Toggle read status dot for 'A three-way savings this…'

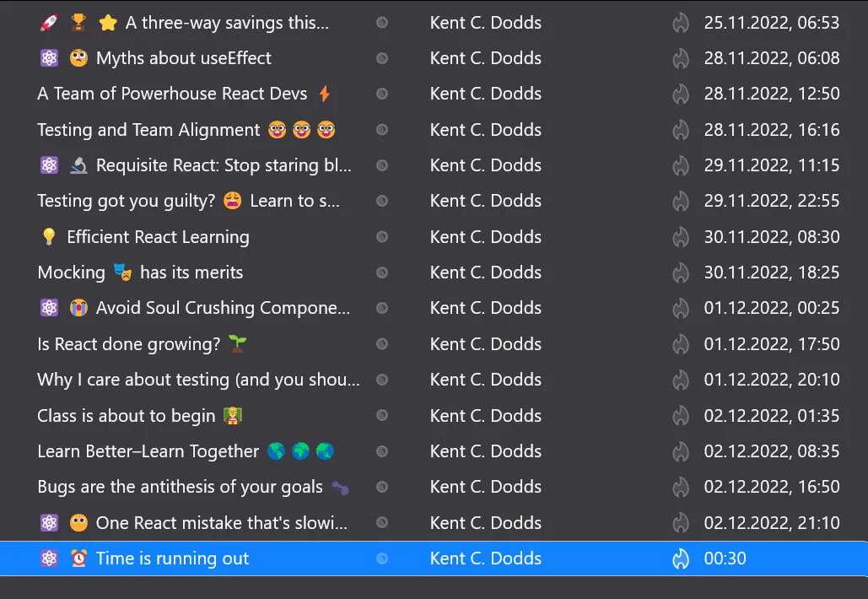[x=382, y=23]
